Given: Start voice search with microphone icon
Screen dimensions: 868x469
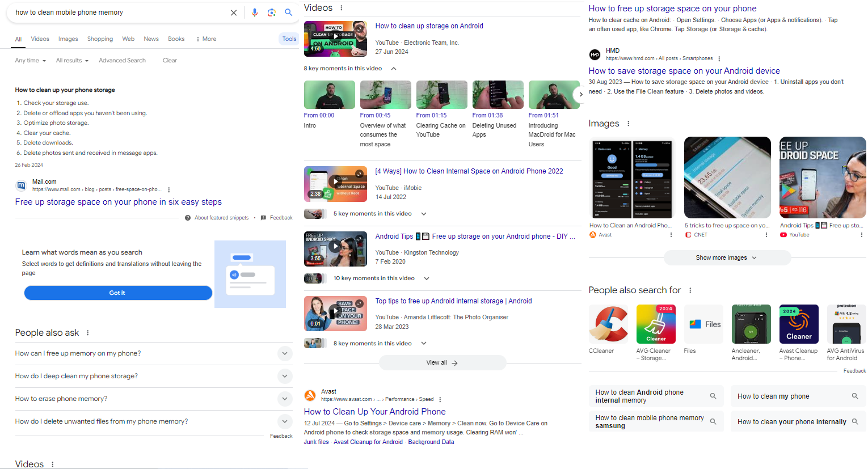Looking at the screenshot, I should coord(255,12).
